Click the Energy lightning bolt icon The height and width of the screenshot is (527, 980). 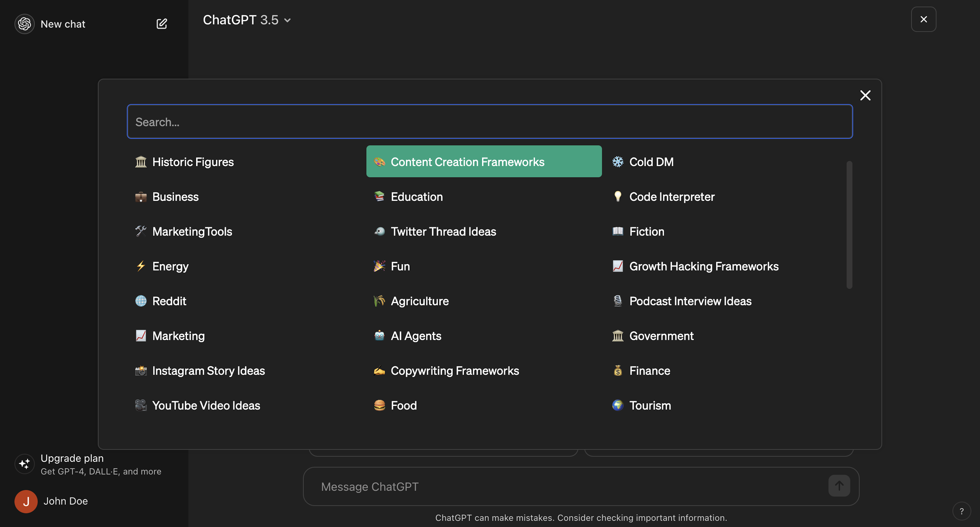coord(141,266)
